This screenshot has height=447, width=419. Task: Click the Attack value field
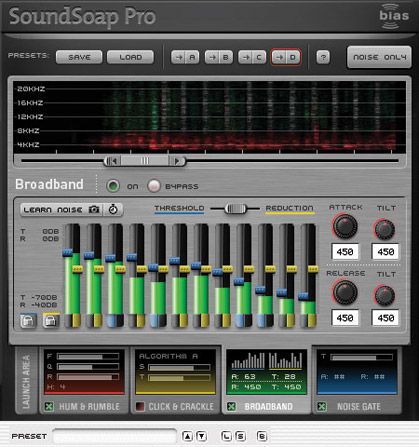tap(345, 252)
